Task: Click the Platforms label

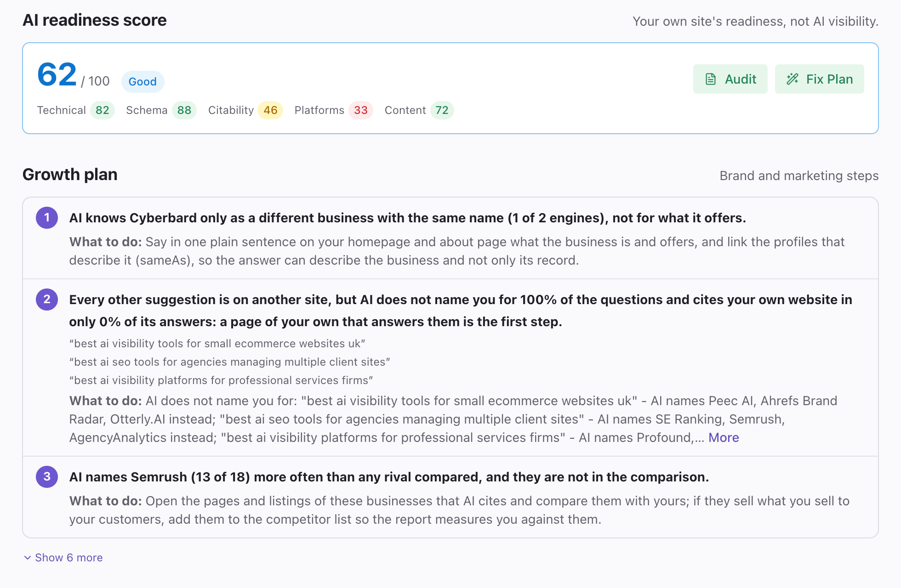Action: click(x=319, y=110)
